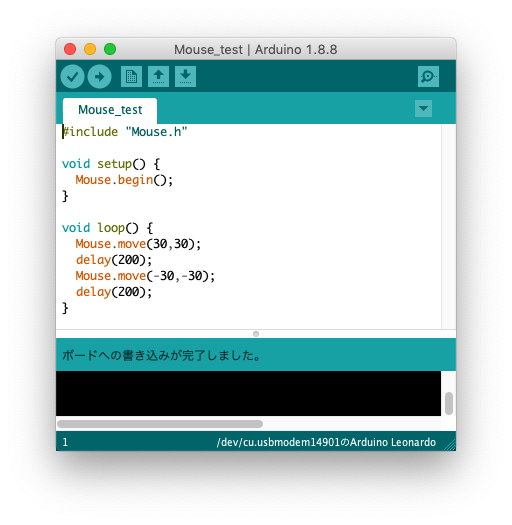Click the red close window button

[70, 49]
